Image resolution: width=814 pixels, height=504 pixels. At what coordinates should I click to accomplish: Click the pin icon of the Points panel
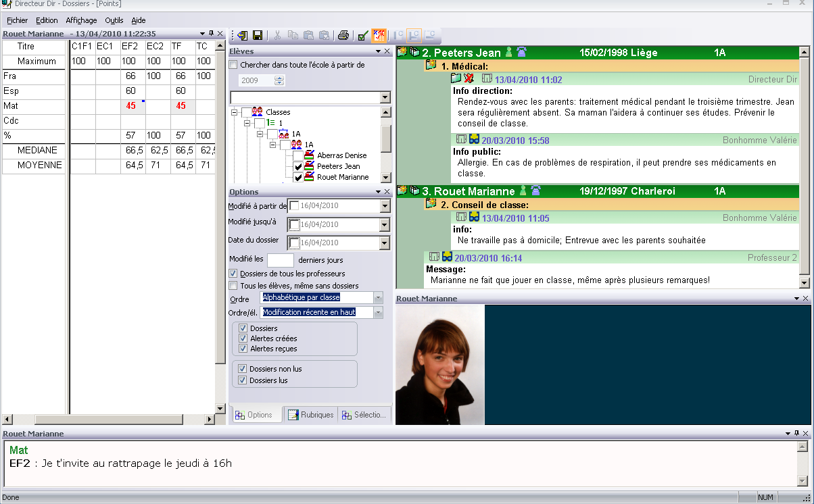point(211,33)
